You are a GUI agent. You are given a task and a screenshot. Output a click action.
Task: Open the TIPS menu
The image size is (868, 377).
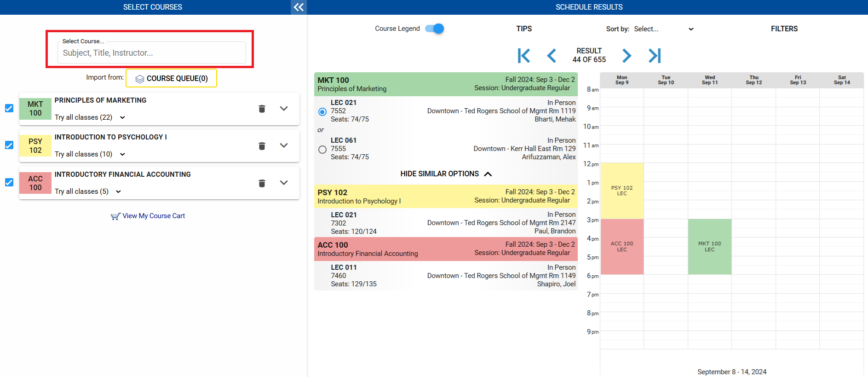(x=523, y=29)
